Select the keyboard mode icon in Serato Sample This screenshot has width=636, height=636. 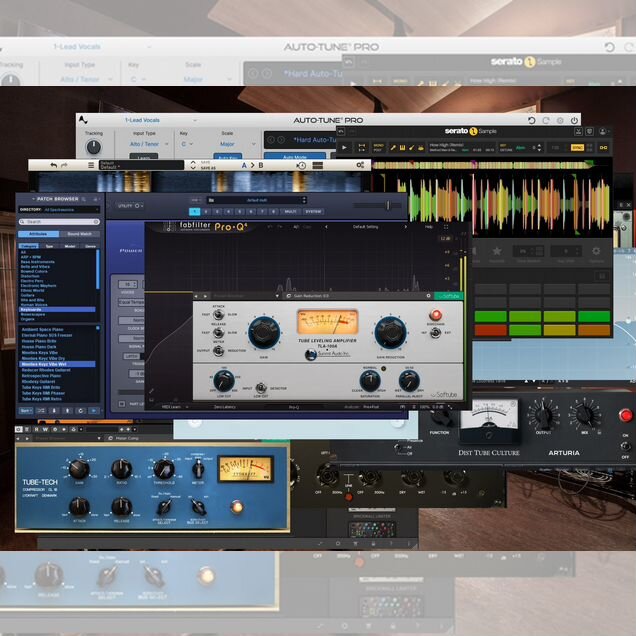[402, 148]
